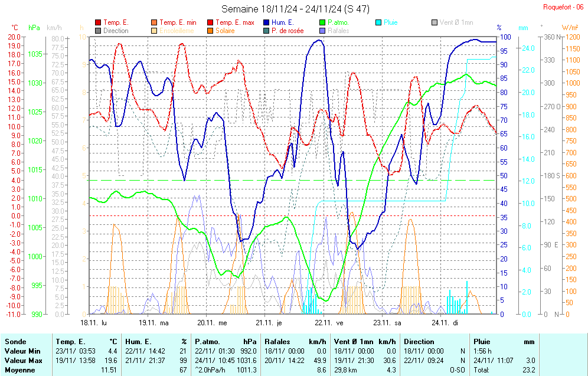Select the Temp. E. min legend label
Screen dimensions: 588x376
pyautogui.click(x=178, y=22)
